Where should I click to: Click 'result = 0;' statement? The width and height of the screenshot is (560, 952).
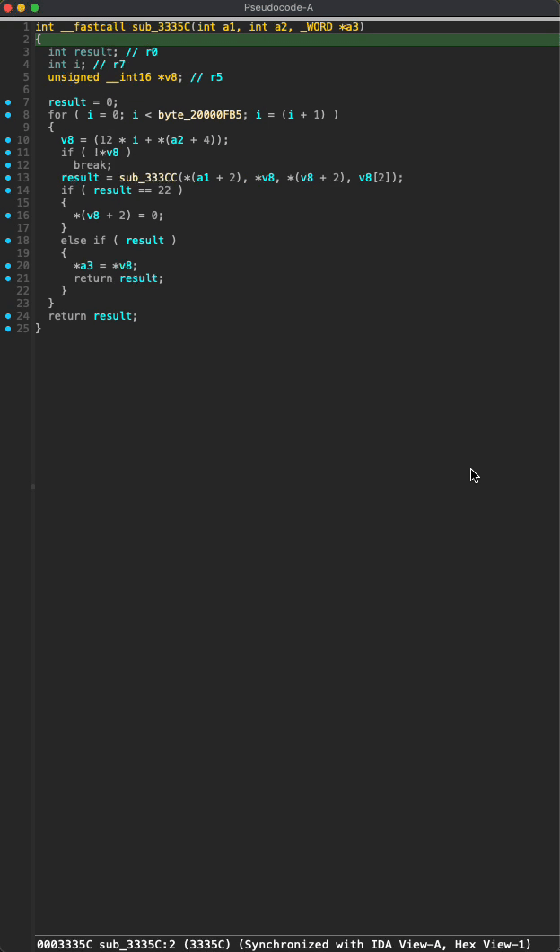coord(83,102)
